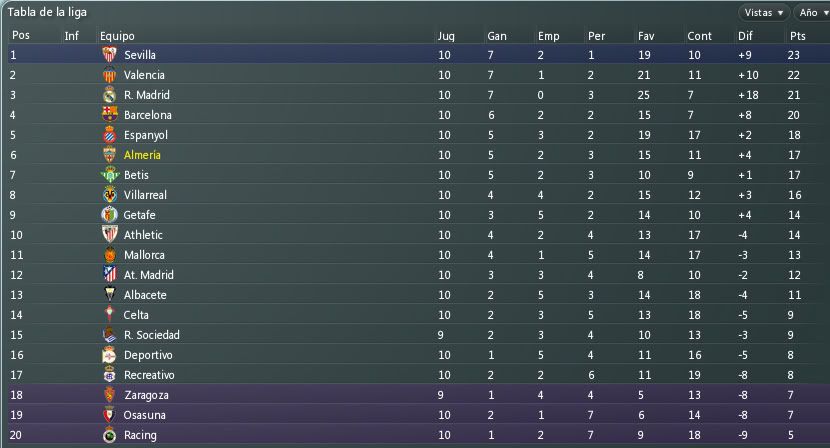This screenshot has height=448, width=830.
Task: Click the Equipo column header
Action: (118, 36)
